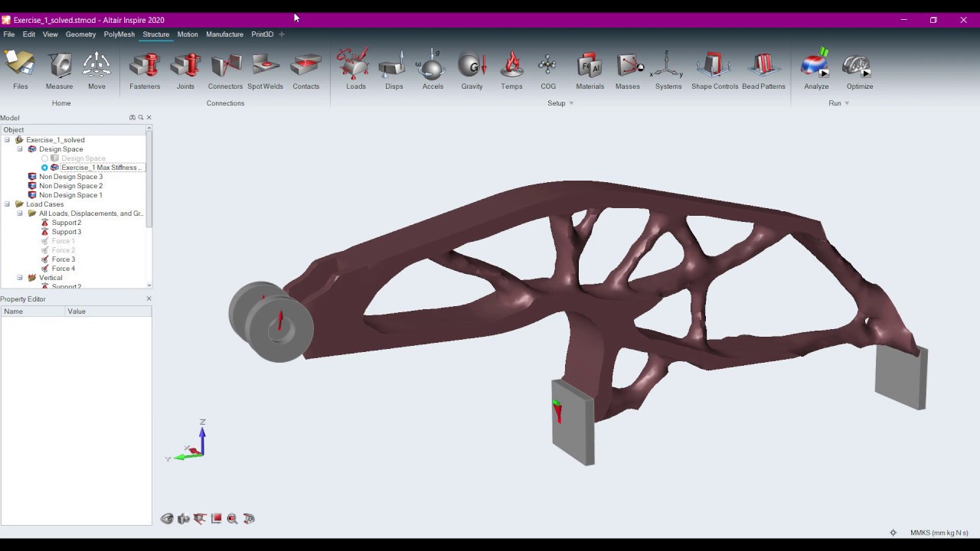Screen dimensions: 980x551
Task: Switch to the Manufacture ribbon tab
Action: pos(224,34)
